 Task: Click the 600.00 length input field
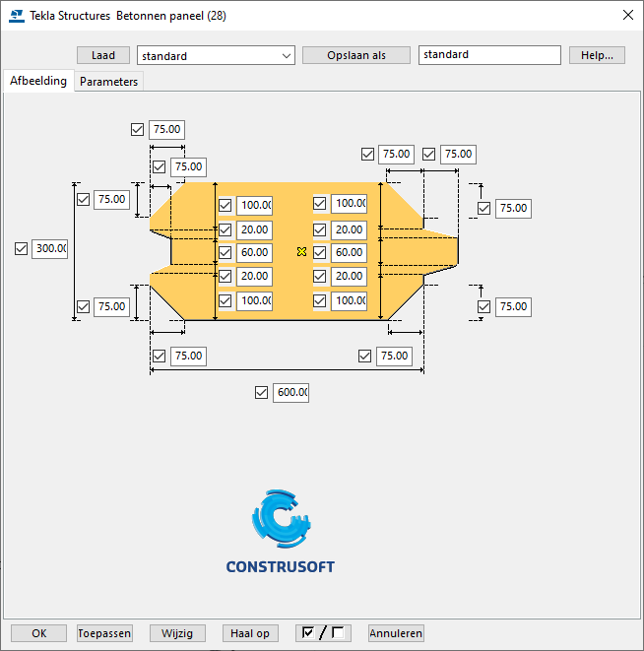[x=291, y=392]
